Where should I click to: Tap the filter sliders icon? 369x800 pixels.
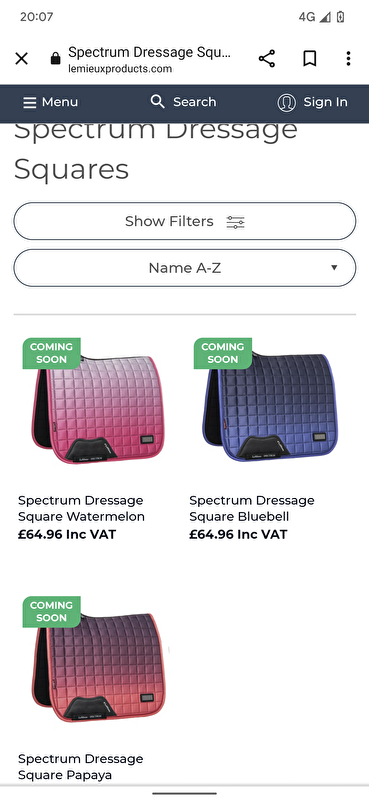[x=235, y=222]
